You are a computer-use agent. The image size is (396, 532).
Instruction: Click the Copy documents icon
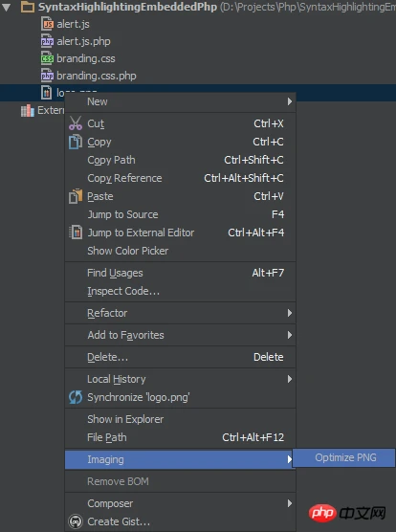(76, 142)
